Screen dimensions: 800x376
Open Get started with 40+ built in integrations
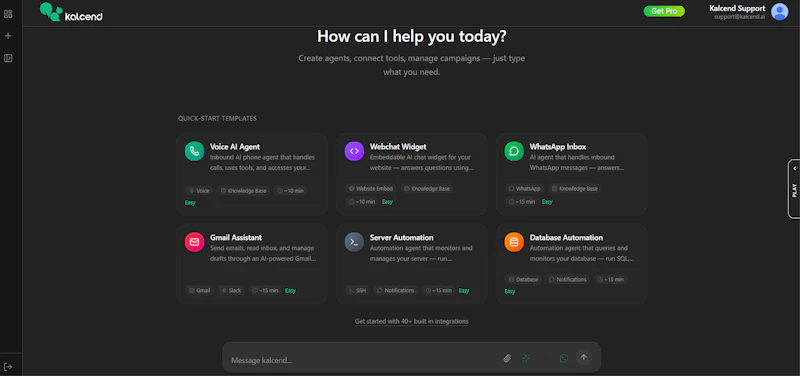(412, 321)
